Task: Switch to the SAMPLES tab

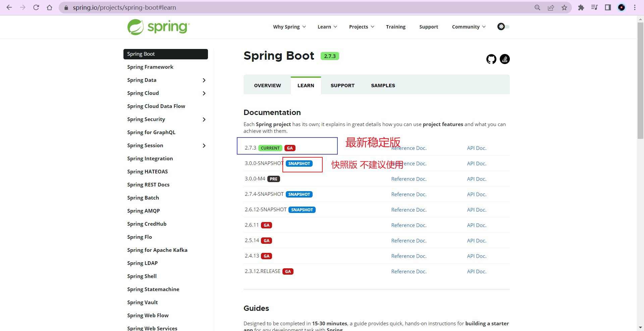Action: pyautogui.click(x=383, y=86)
